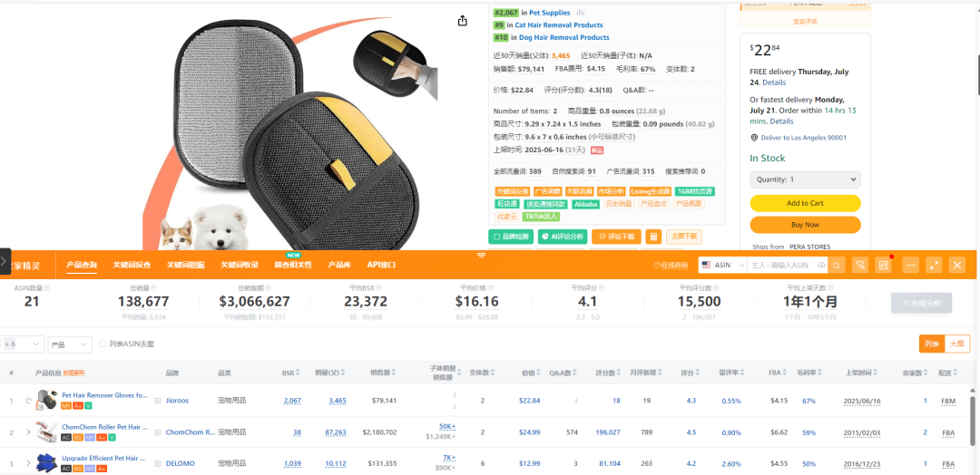980x475 pixels.
Task: Click the search magnifier in the orange bar
Action: tap(837, 266)
